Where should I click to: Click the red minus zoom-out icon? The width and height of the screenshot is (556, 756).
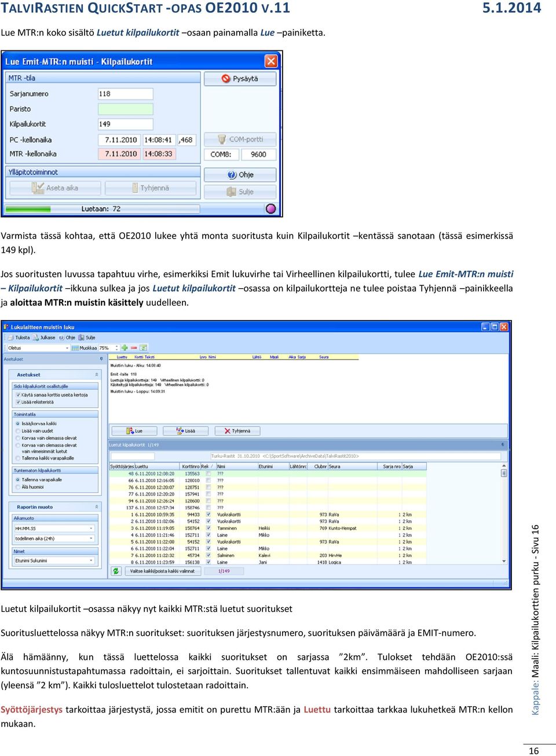[134, 348]
